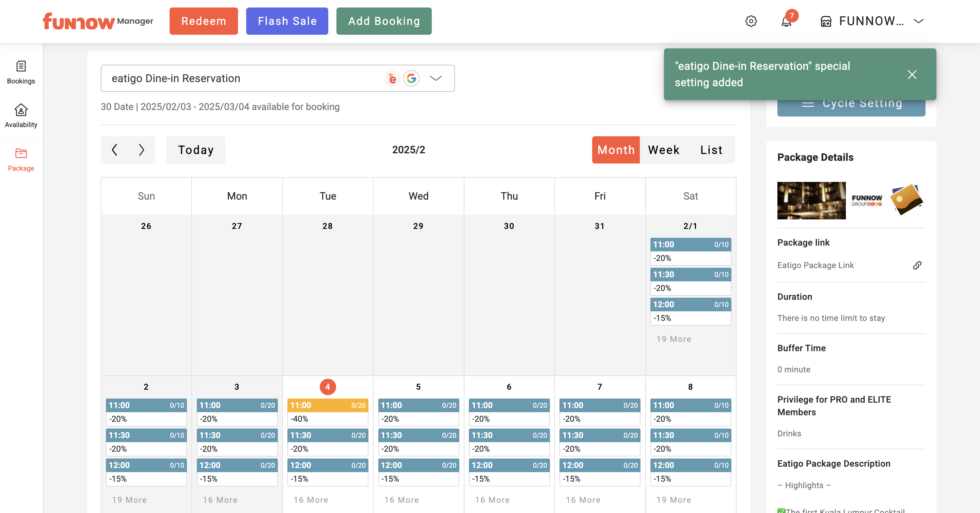Image resolution: width=980 pixels, height=513 pixels.
Task: Expand the FUNNOW account dropdown chevron
Action: tap(918, 21)
